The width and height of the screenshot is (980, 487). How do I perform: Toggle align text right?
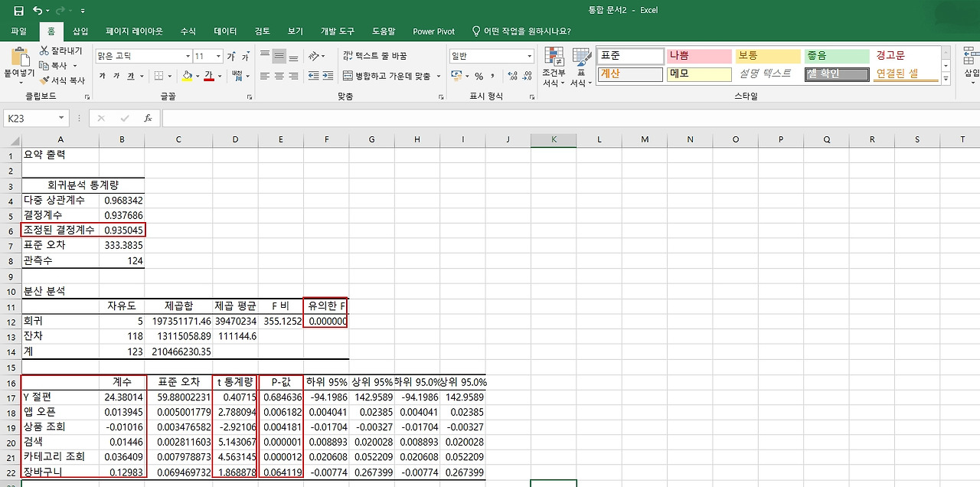tap(294, 76)
